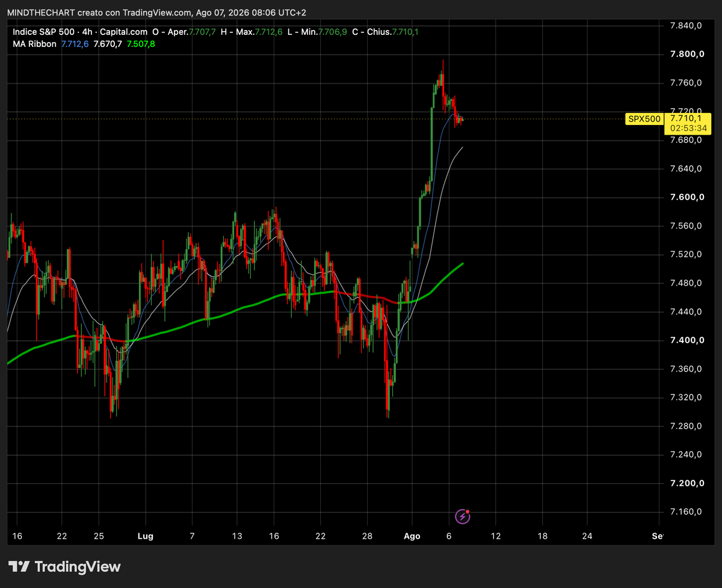Click the 7.600,0 price axis label
Image resolution: width=722 pixels, height=588 pixels.
(x=688, y=197)
